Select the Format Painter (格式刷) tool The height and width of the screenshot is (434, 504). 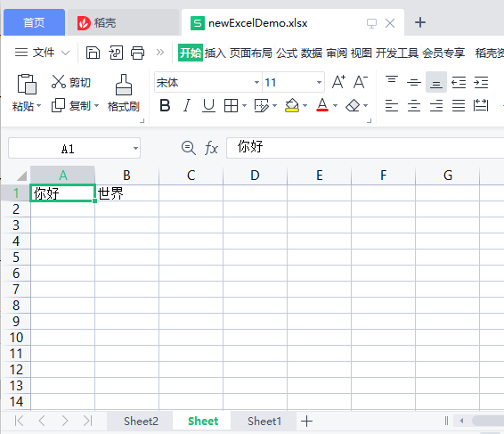click(x=124, y=94)
